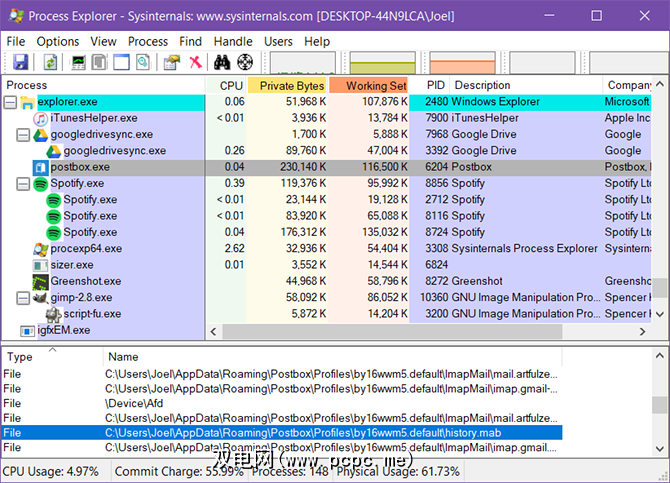Open the Process menu
Viewport: 670px width, 483px height.
pyautogui.click(x=148, y=41)
